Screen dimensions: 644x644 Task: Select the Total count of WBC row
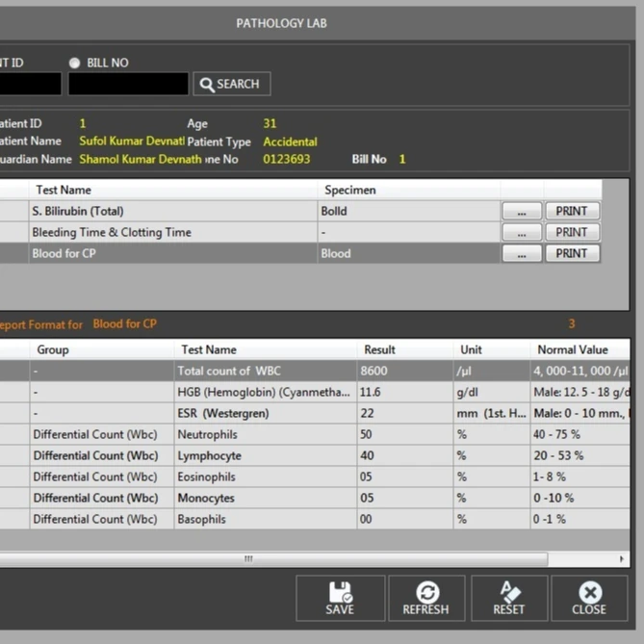(315, 371)
